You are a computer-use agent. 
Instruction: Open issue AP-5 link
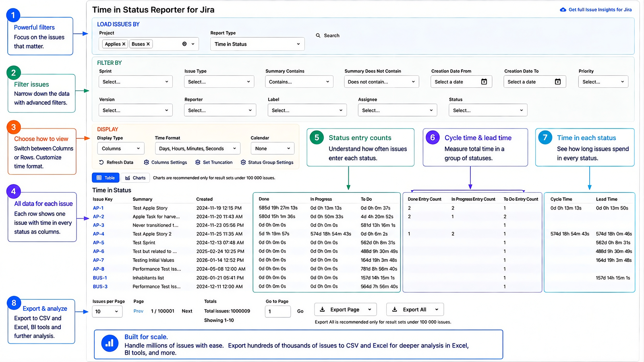(98, 243)
